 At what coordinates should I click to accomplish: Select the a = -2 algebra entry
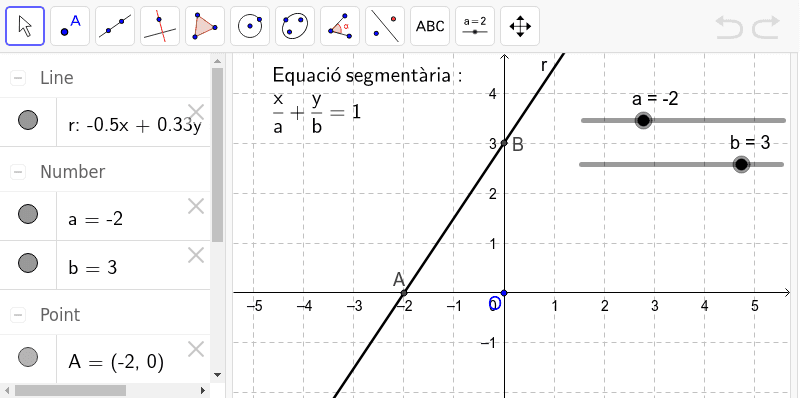pyautogui.click(x=95, y=219)
